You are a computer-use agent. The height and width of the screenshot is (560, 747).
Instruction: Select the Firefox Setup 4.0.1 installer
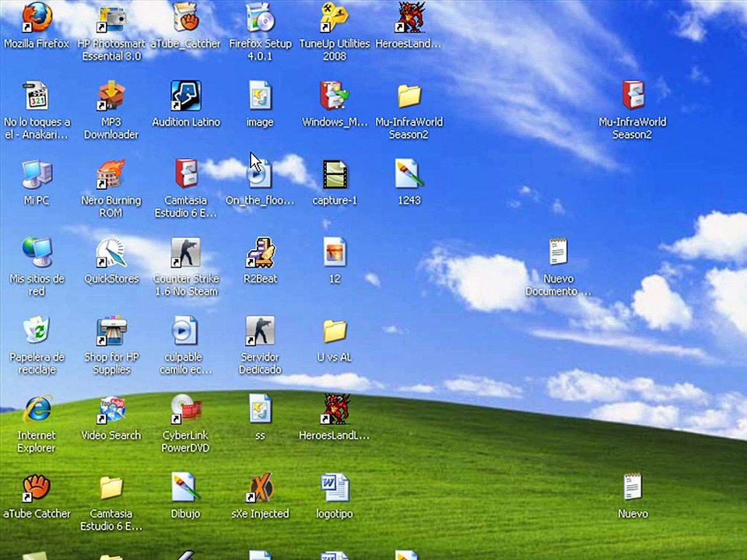pos(260,18)
